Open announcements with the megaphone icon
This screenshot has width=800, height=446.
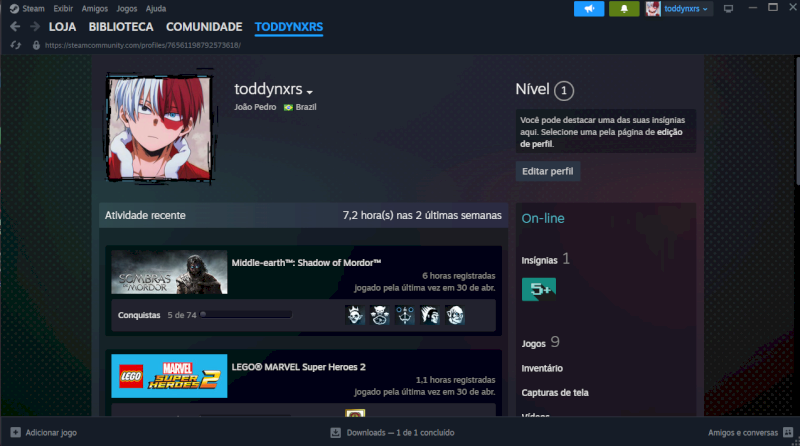click(589, 9)
